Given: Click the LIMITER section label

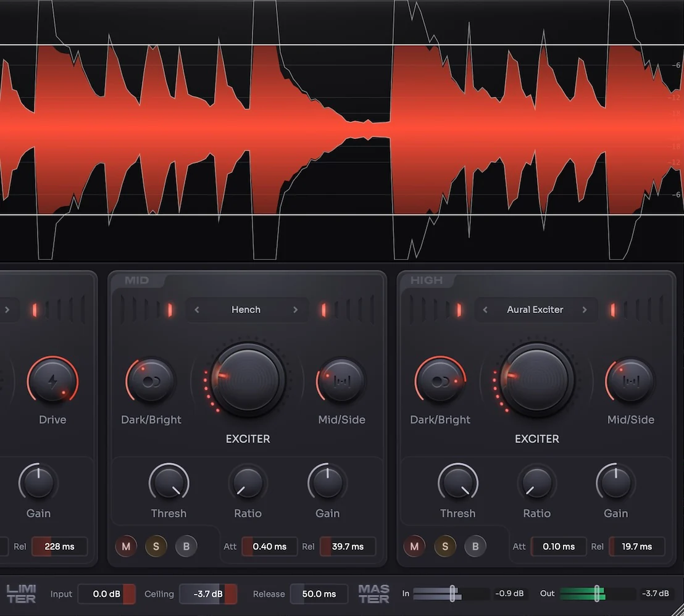Looking at the screenshot, I should point(22,594).
